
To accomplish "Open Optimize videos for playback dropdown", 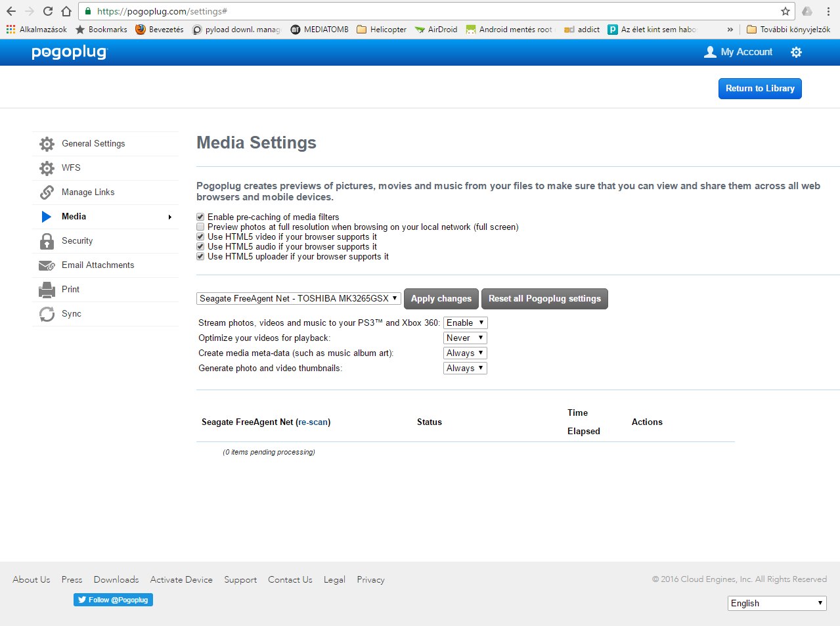I will coord(465,338).
